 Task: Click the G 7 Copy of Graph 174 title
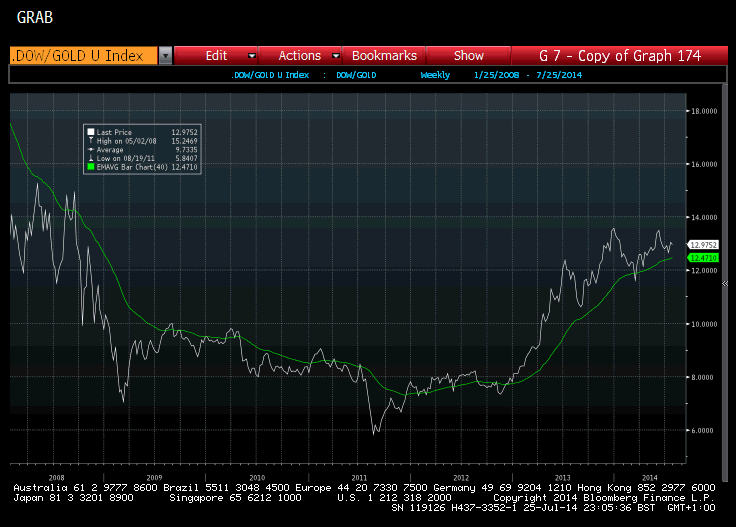[620, 56]
